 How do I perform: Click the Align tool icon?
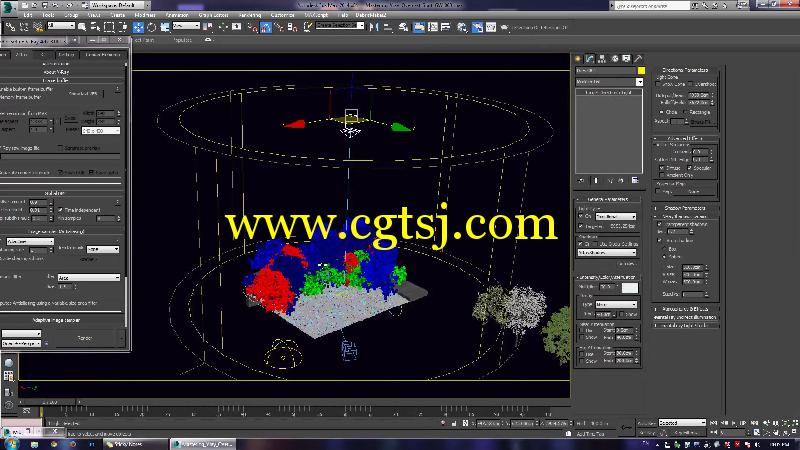(x=388, y=27)
